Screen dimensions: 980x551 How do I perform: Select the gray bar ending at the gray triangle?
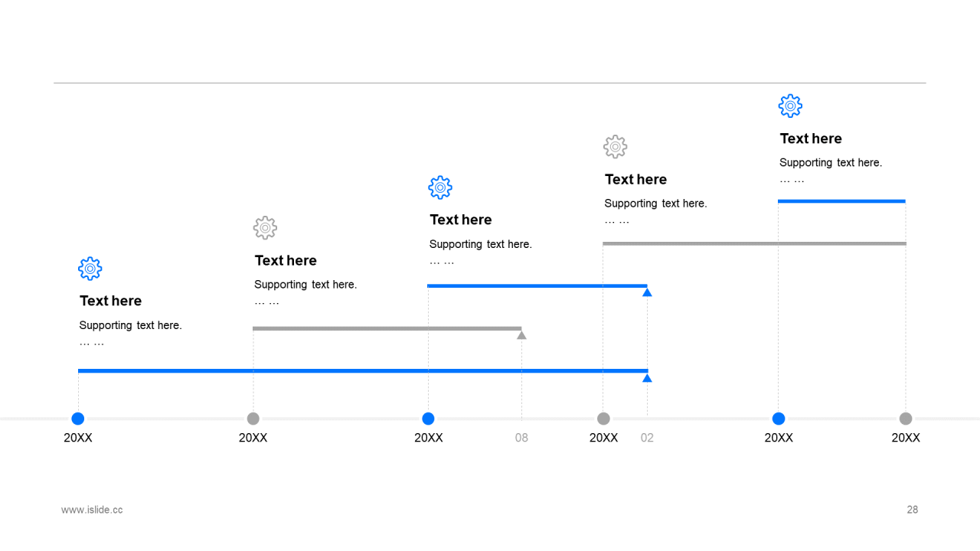[387, 328]
